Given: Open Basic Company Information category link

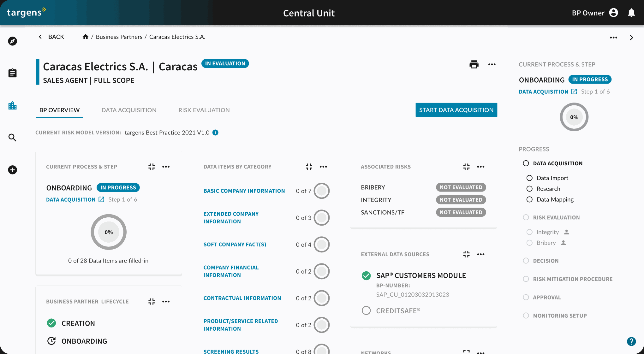Looking at the screenshot, I should tap(244, 191).
